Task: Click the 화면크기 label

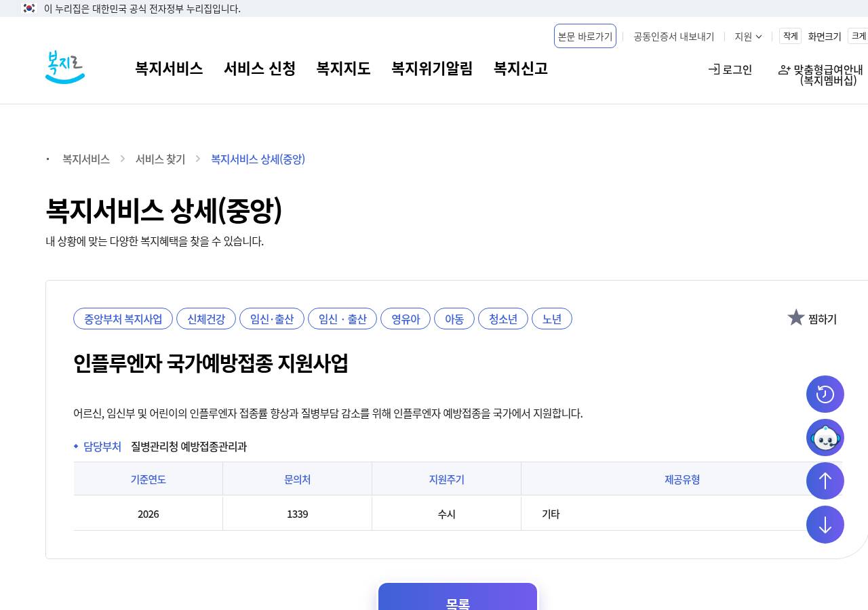Action: pos(825,37)
